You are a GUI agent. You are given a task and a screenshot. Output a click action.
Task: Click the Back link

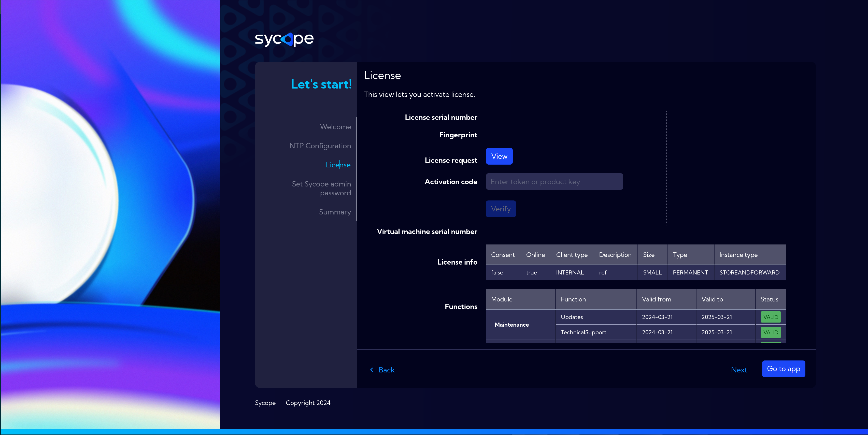(386, 370)
